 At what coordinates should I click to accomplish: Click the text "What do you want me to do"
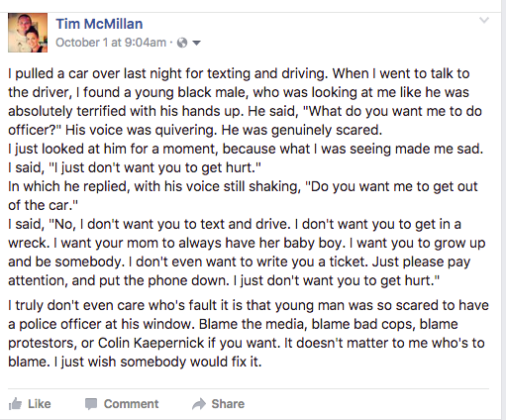395,111
